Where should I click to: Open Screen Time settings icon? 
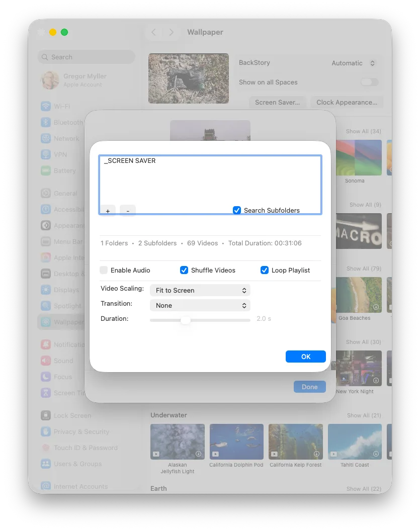(x=46, y=393)
